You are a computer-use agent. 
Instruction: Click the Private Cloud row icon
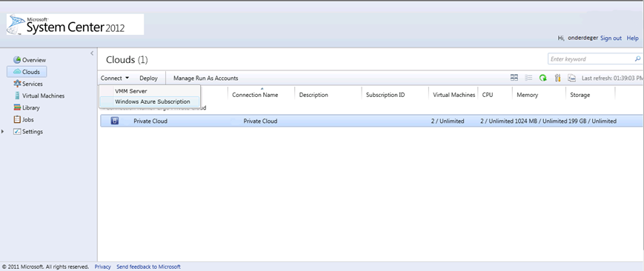point(115,121)
